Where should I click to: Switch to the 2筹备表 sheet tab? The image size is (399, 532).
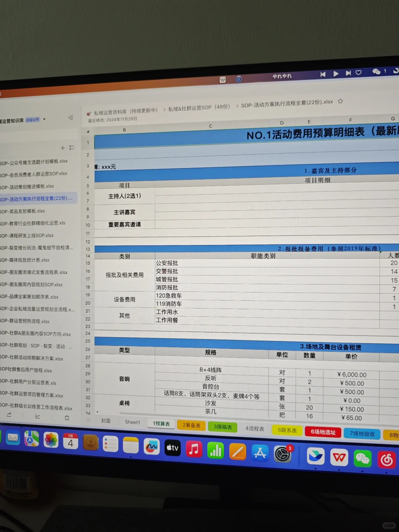click(191, 425)
